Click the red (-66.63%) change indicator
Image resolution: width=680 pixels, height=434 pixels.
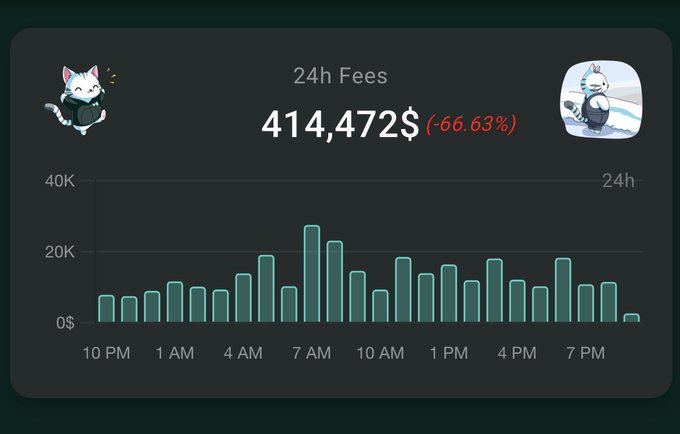tap(471, 124)
